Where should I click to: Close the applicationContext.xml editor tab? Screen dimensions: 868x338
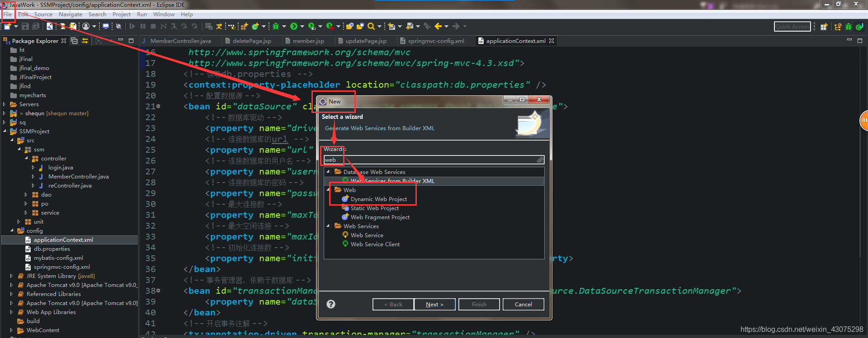point(552,41)
